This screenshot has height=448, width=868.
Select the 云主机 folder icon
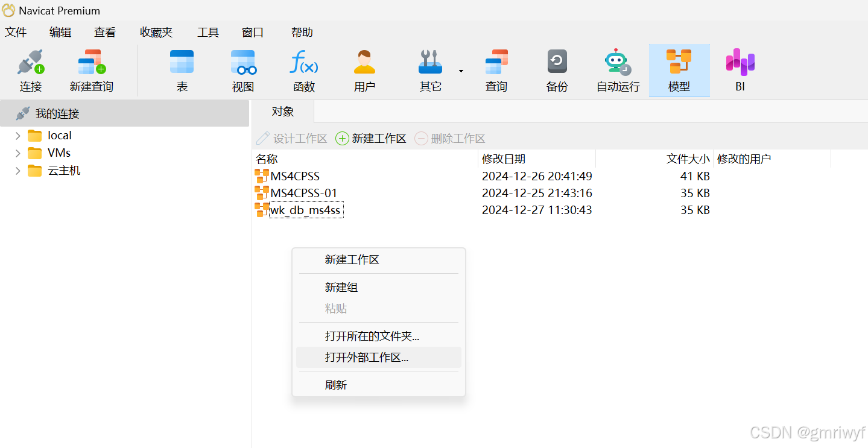(35, 171)
